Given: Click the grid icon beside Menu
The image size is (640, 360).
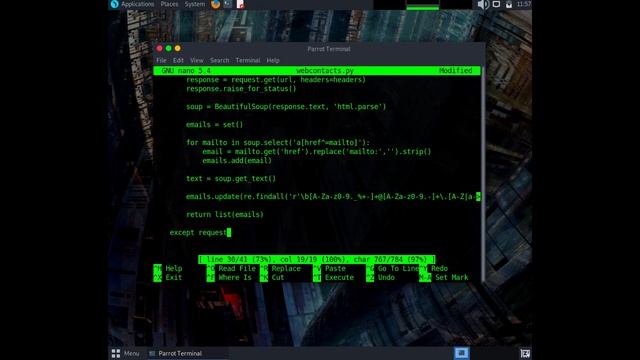Looking at the screenshot, I should [x=116, y=353].
